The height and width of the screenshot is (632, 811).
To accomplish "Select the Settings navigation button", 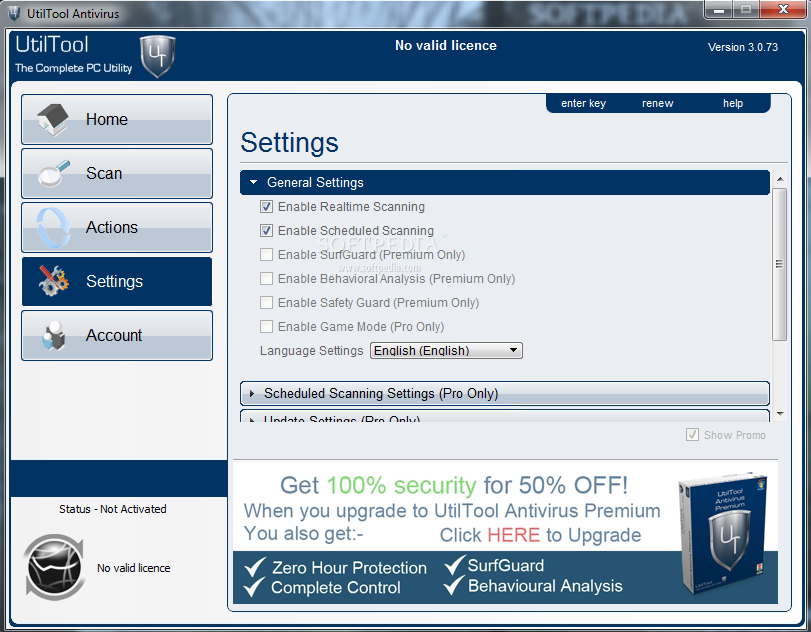I will (117, 281).
